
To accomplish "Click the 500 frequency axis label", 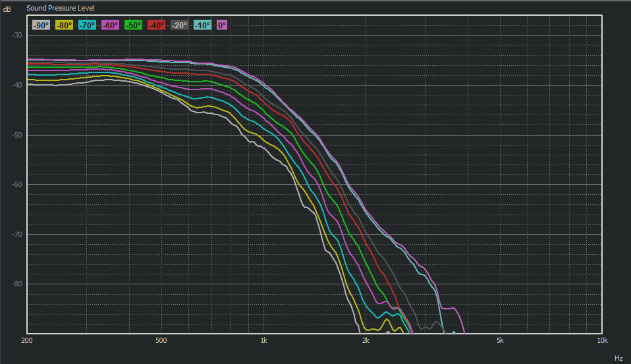I will [161, 341].
